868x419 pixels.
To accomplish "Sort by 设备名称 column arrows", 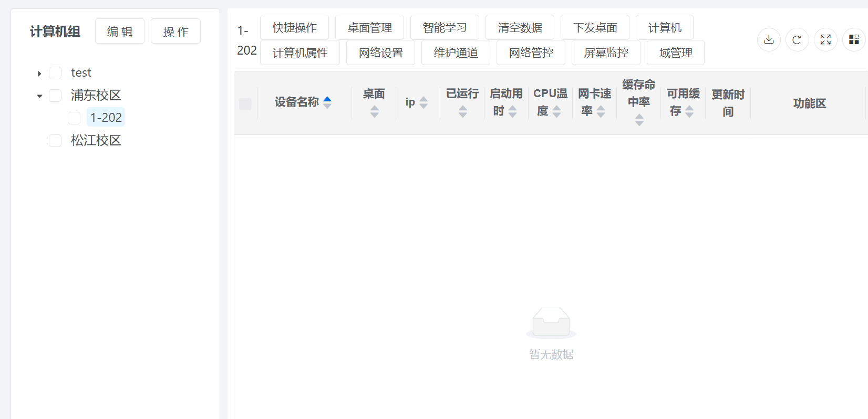I will coord(327,102).
